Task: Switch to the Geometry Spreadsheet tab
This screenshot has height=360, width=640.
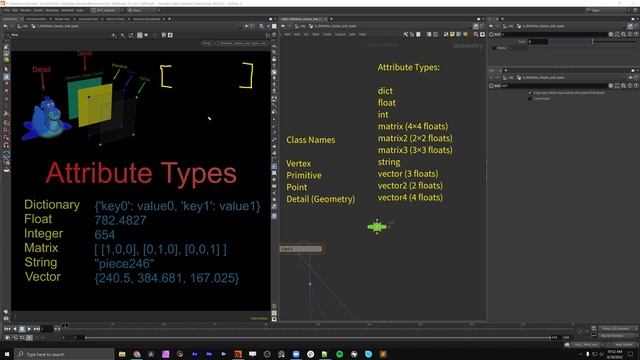Action: tap(147, 19)
